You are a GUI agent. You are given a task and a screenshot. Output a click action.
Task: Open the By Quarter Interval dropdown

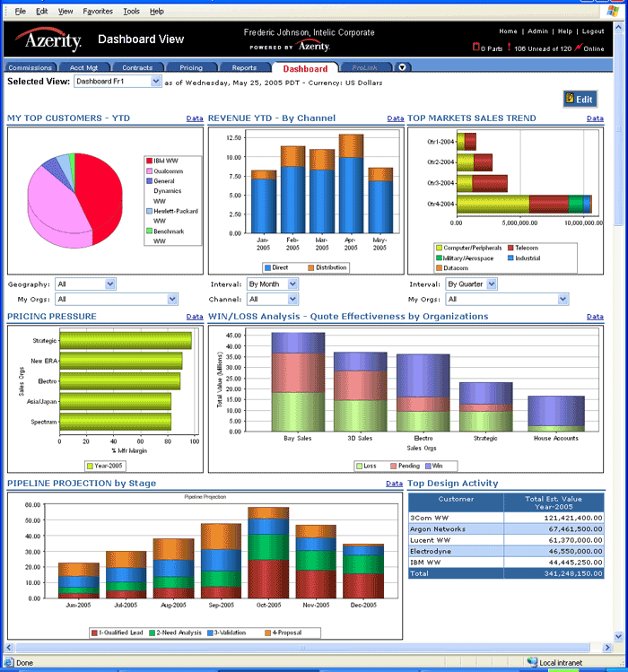(471, 284)
